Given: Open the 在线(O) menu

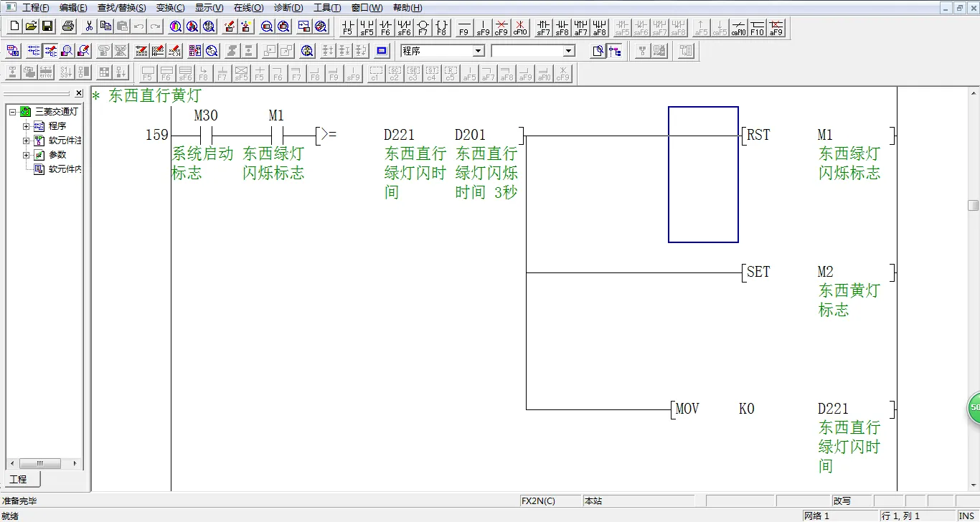Looking at the screenshot, I should click(x=248, y=8).
